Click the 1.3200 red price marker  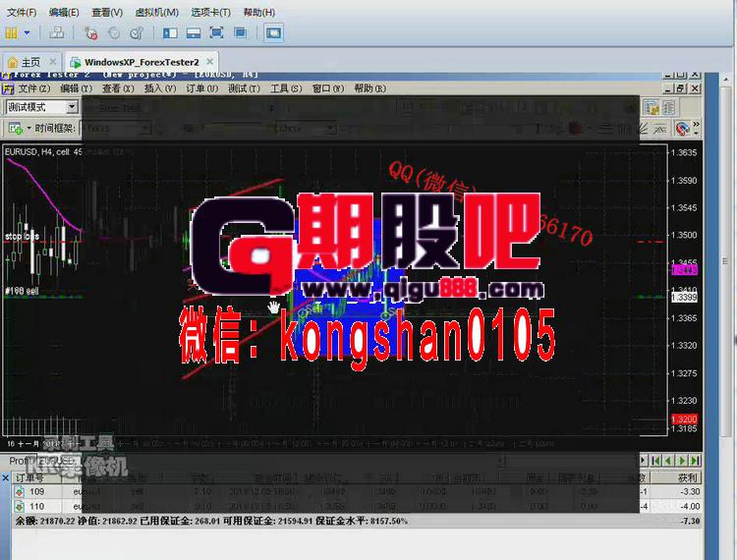click(x=684, y=420)
